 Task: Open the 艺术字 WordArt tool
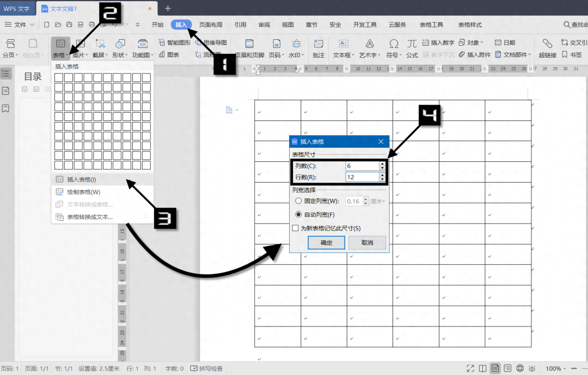point(369,44)
